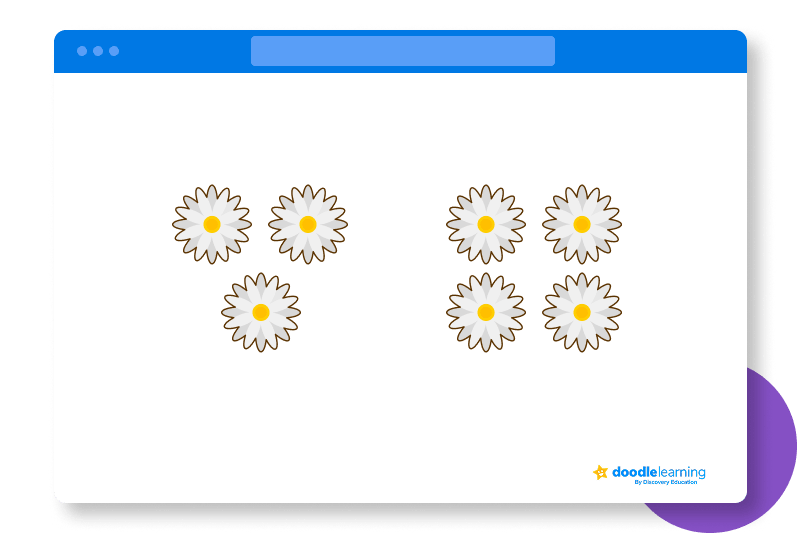
Task: Click the top-left daisy in the group of four
Action: [x=486, y=224]
